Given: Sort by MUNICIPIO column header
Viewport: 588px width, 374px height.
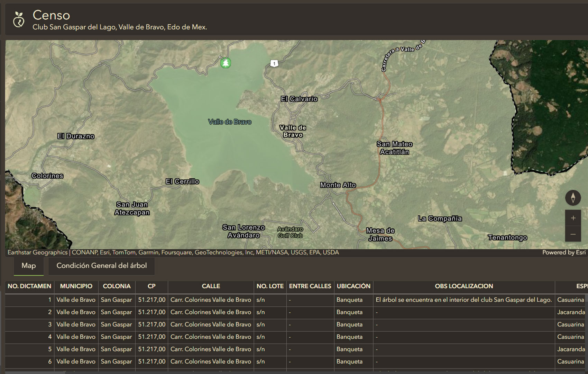Looking at the screenshot, I should click(x=76, y=286).
